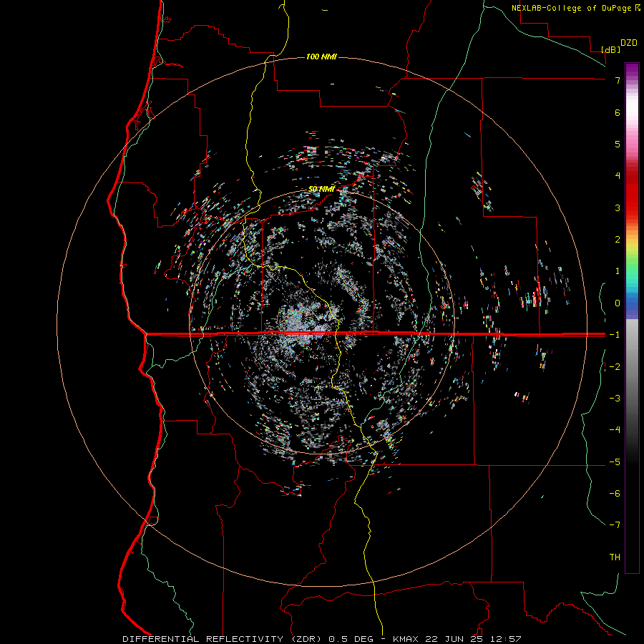
Task: Click the DIFFERENTIAL REFLECTIVITY (ZDR) caption text
Action: pos(223,639)
